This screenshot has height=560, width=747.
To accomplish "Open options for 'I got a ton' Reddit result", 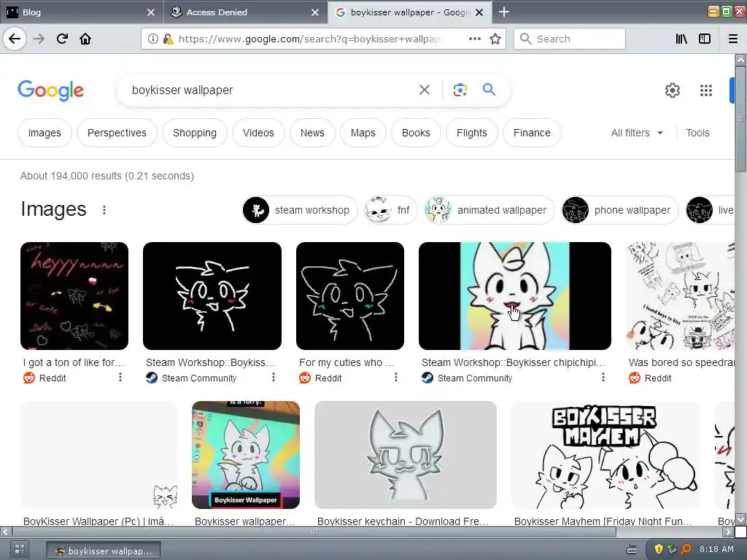I will pyautogui.click(x=120, y=377).
